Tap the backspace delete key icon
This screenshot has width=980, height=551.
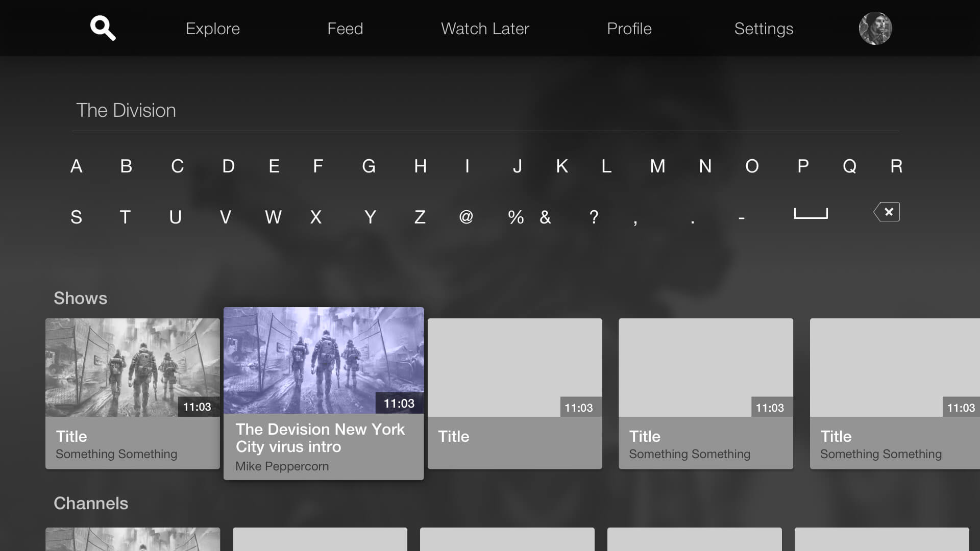887,212
